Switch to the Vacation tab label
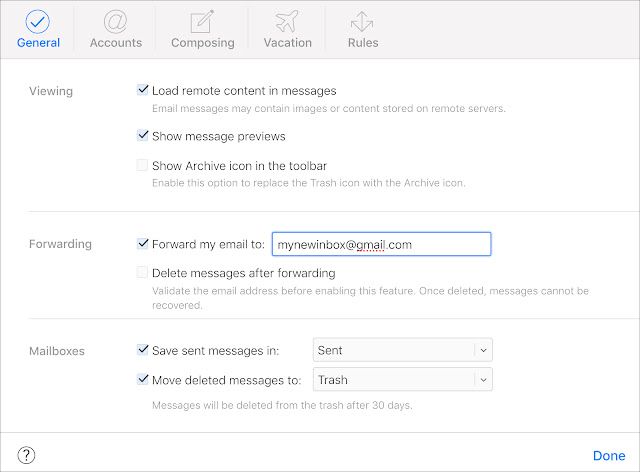 288,43
